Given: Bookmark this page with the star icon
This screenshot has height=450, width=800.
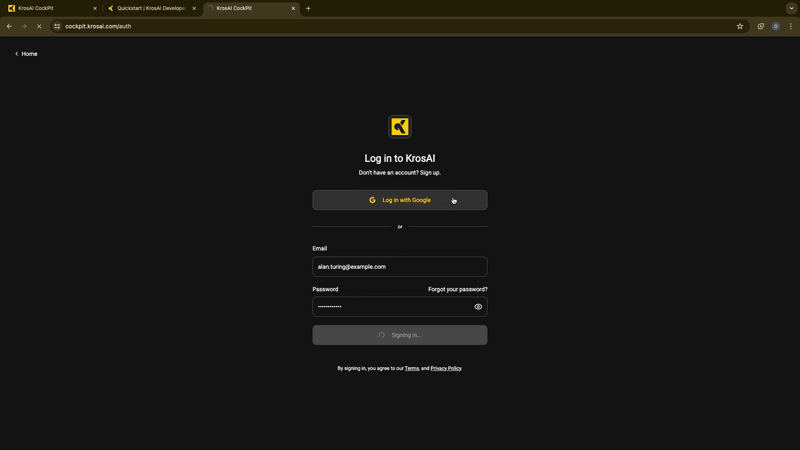Looking at the screenshot, I should (x=740, y=26).
